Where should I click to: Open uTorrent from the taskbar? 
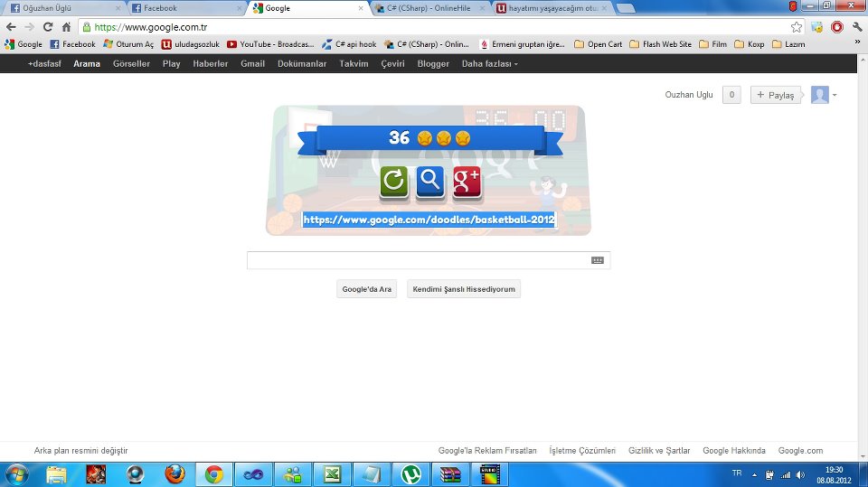pyautogui.click(x=410, y=475)
